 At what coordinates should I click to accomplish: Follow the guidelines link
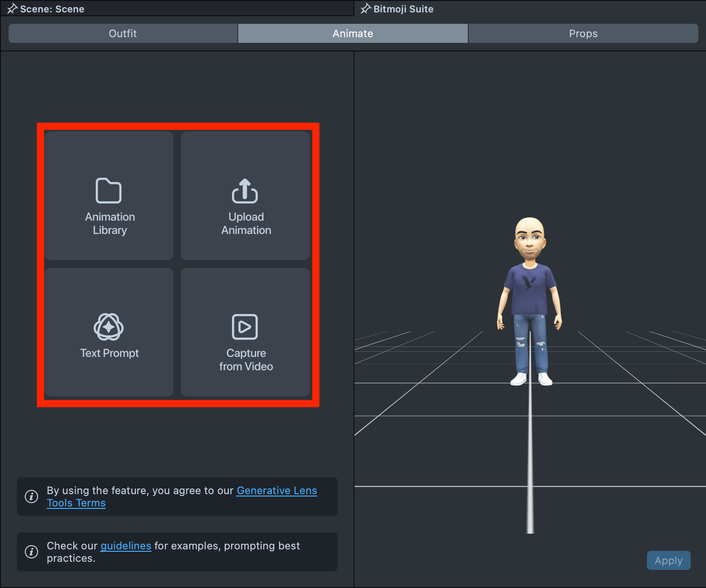(x=126, y=546)
